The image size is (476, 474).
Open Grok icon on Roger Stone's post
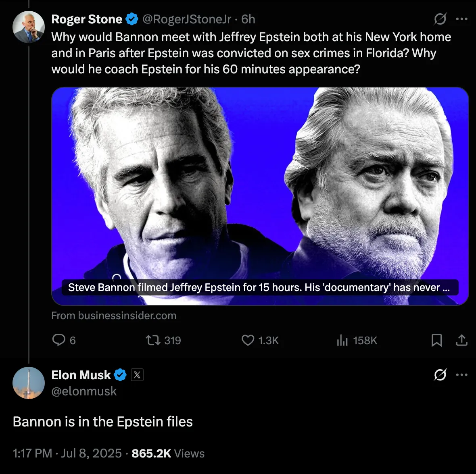click(440, 19)
